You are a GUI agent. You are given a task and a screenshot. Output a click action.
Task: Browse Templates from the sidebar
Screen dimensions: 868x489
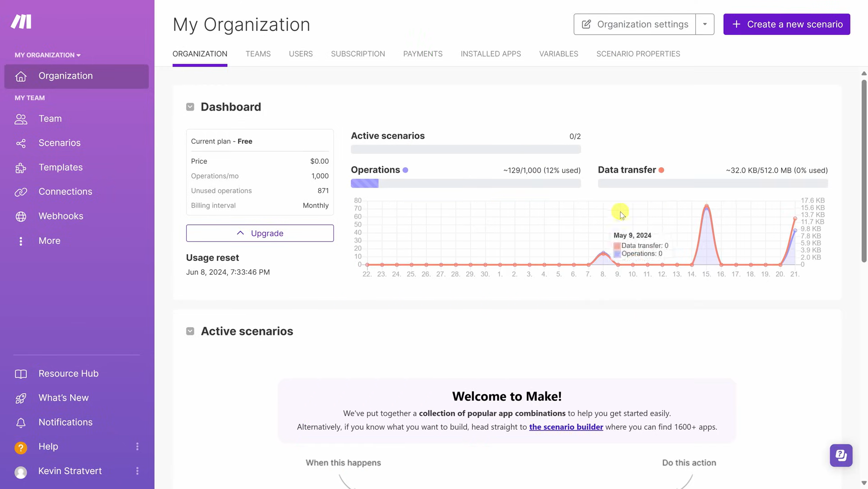[61, 167]
